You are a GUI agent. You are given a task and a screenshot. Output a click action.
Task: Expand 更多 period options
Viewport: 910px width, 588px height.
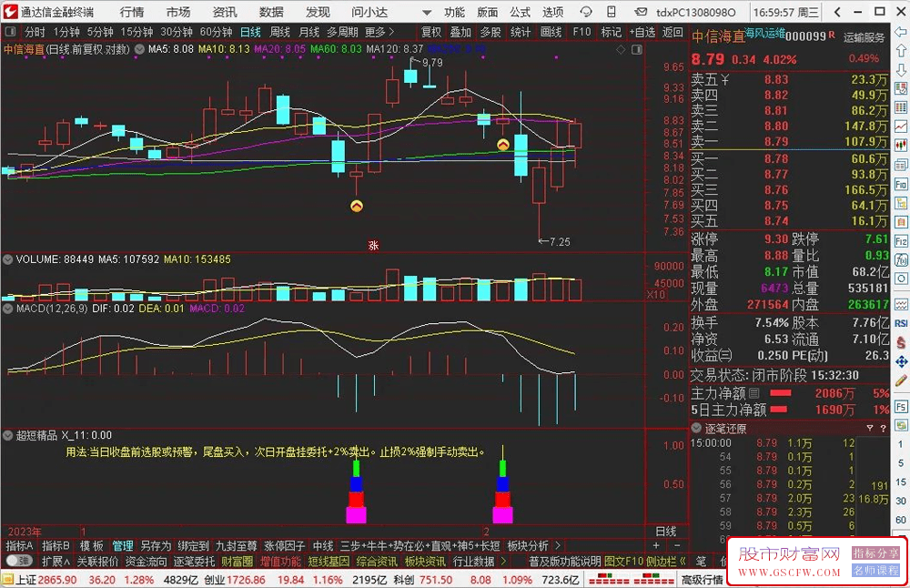tap(380, 32)
